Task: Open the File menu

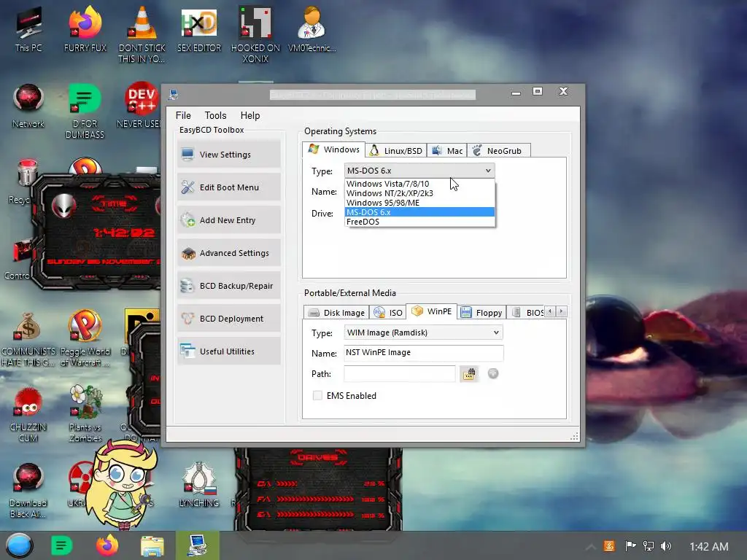Action: [183, 115]
